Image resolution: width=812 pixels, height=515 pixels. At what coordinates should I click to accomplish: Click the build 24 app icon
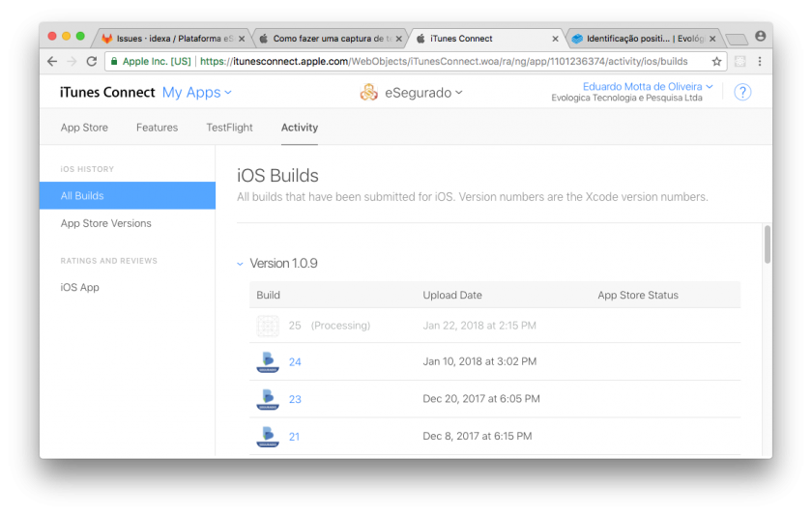point(267,362)
